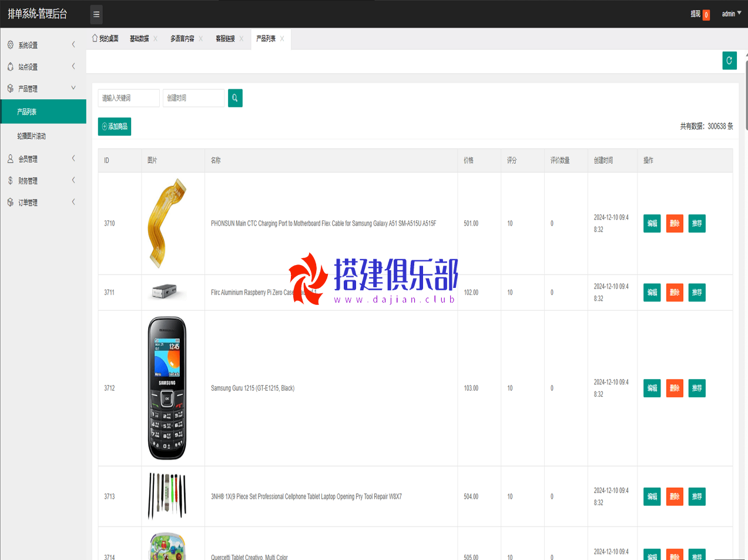Edit product 3713 with 编辑 button
Image resolution: width=748 pixels, height=560 pixels.
[652, 497]
